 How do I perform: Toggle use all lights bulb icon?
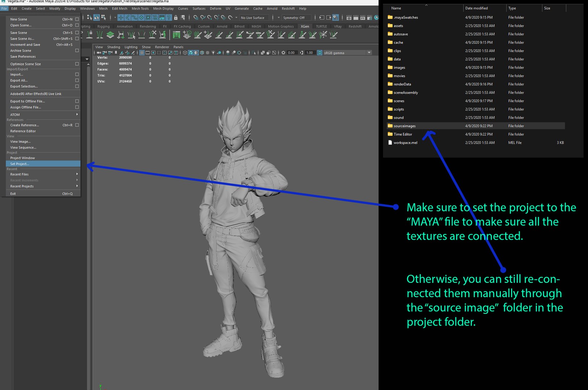click(213, 53)
